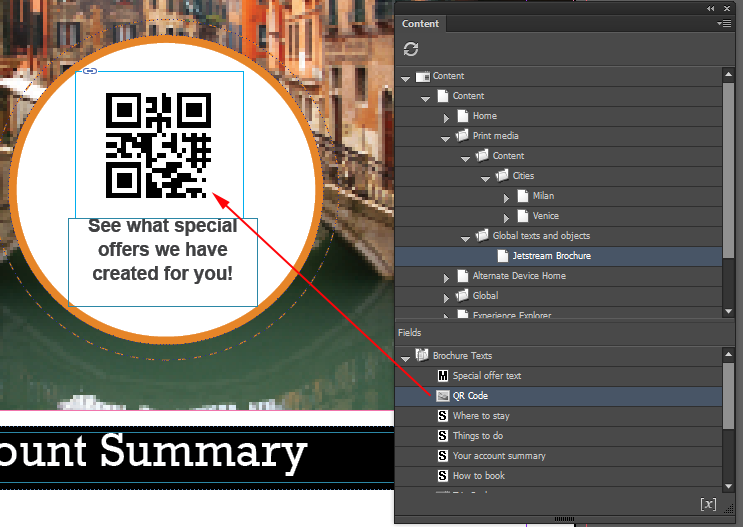743x527 pixels.
Task: Click the root Content database icon
Action: coord(422,76)
